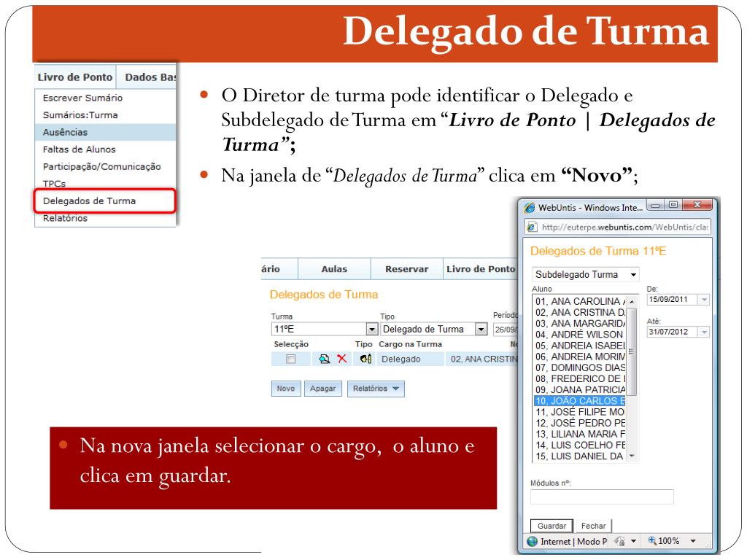This screenshot has width=747, height=560.
Task: Open the security status dropdown arrow
Action: coord(633,541)
